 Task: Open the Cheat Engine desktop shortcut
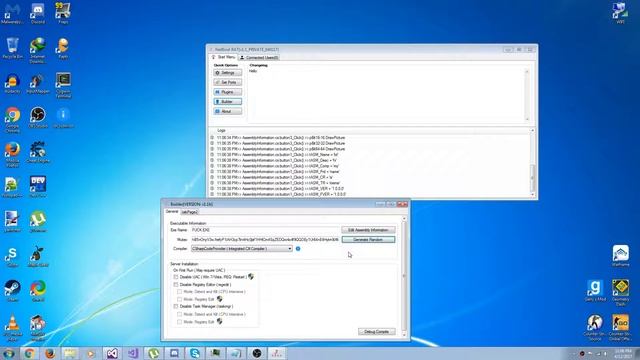38,152
